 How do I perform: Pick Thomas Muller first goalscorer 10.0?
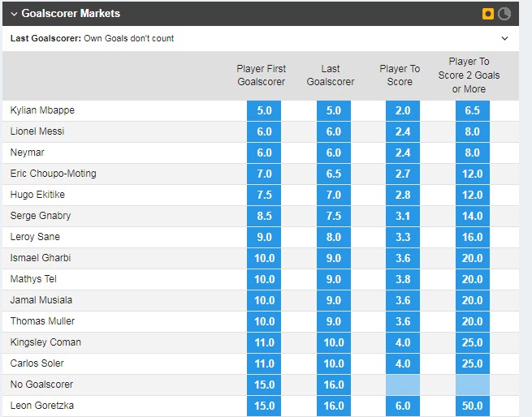click(264, 322)
